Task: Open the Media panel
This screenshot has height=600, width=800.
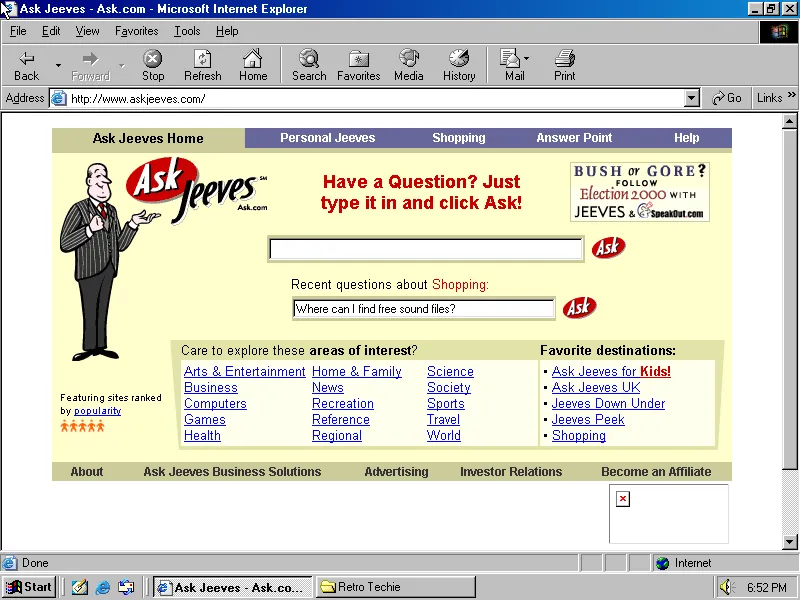Action: [408, 65]
